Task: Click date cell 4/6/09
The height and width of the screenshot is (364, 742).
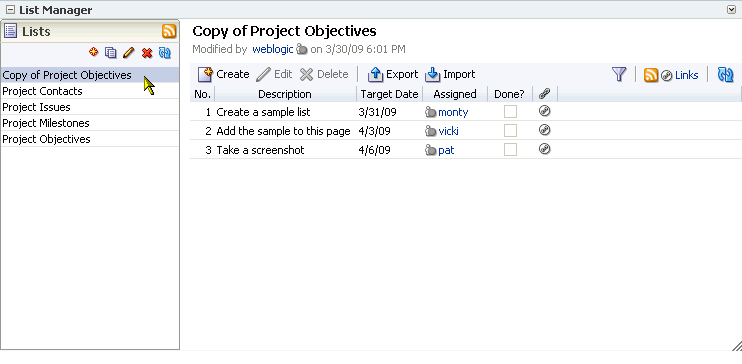Action: (374, 150)
